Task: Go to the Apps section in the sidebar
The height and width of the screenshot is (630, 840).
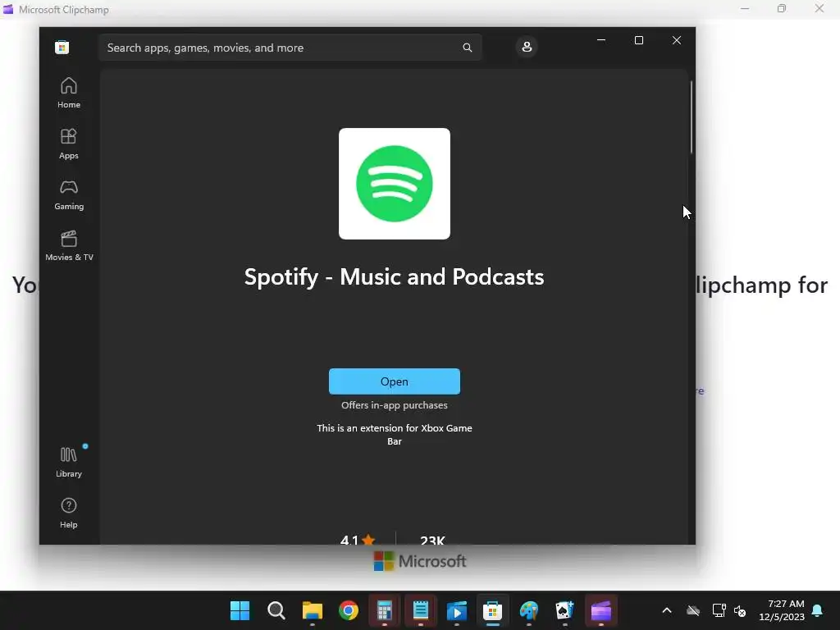Action: pos(69,144)
